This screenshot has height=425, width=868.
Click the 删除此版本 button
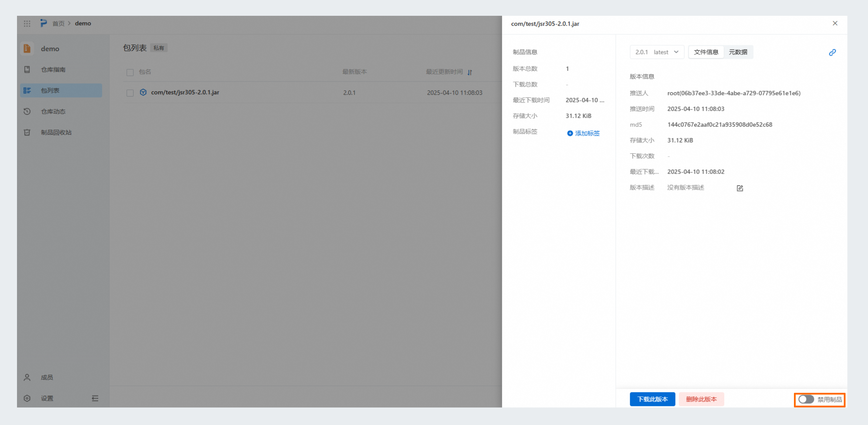(x=701, y=399)
